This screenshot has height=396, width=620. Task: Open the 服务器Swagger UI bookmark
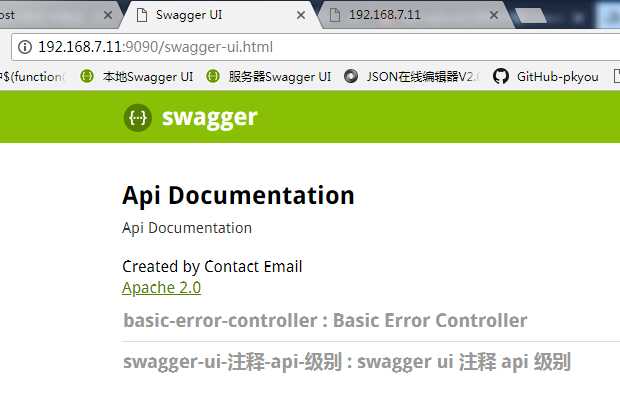click(269, 76)
